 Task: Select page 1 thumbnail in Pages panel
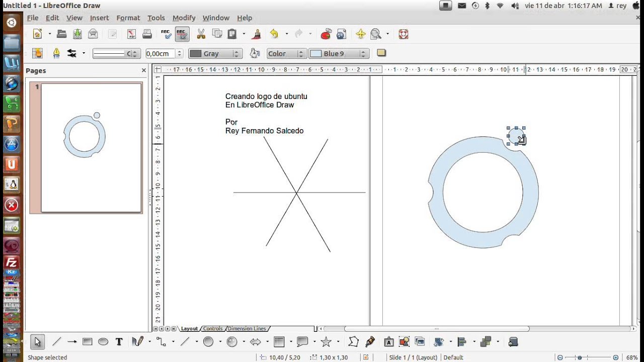91,148
